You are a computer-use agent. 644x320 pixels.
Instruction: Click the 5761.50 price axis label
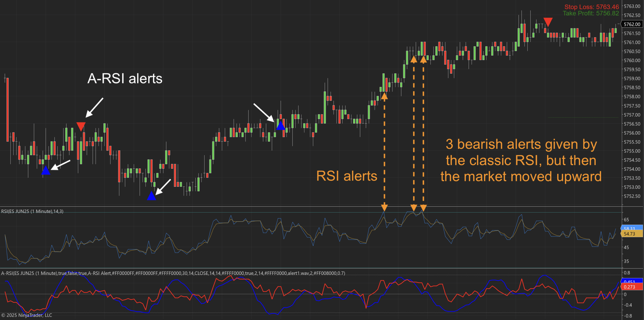point(632,33)
